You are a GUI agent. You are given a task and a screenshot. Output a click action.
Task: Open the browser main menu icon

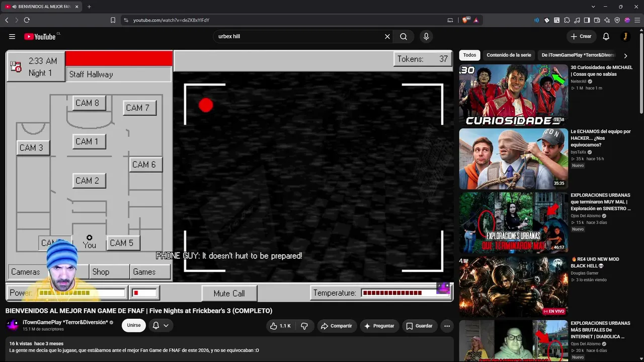point(637,20)
